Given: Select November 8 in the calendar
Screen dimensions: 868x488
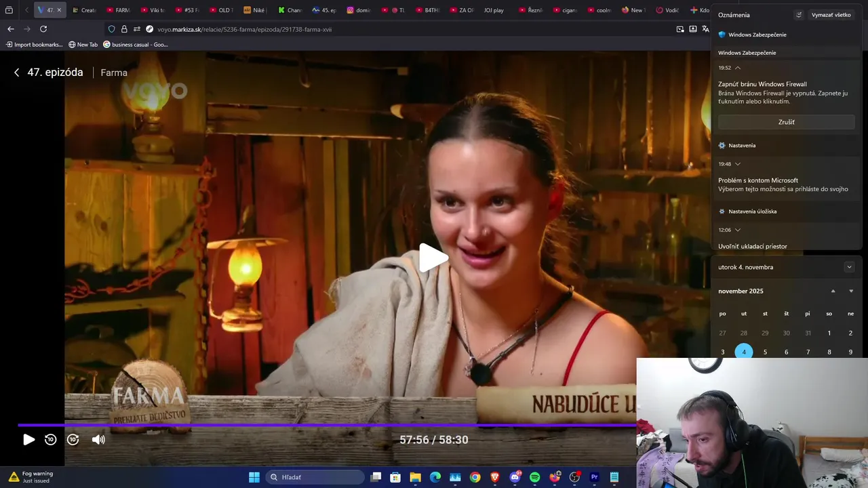Looking at the screenshot, I should 829,352.
